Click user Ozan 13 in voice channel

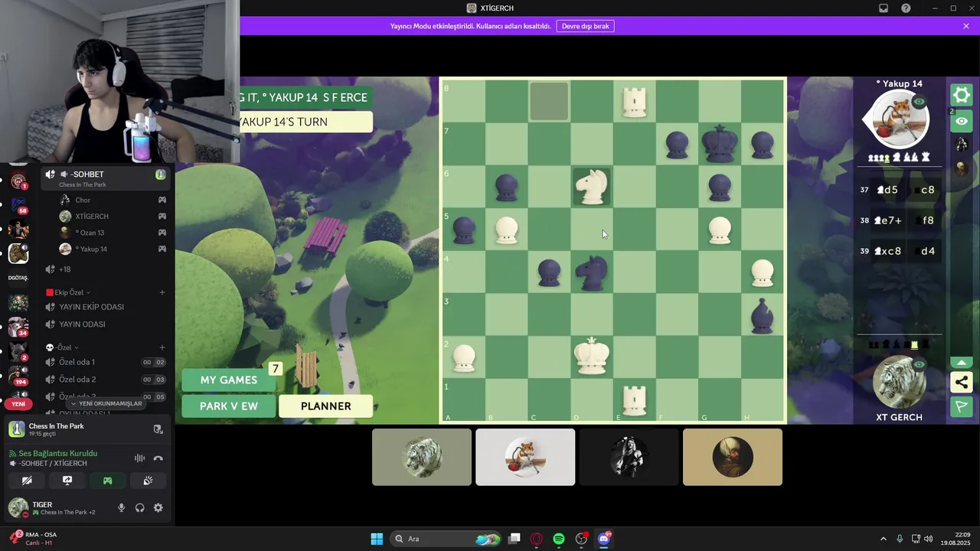tap(113, 233)
